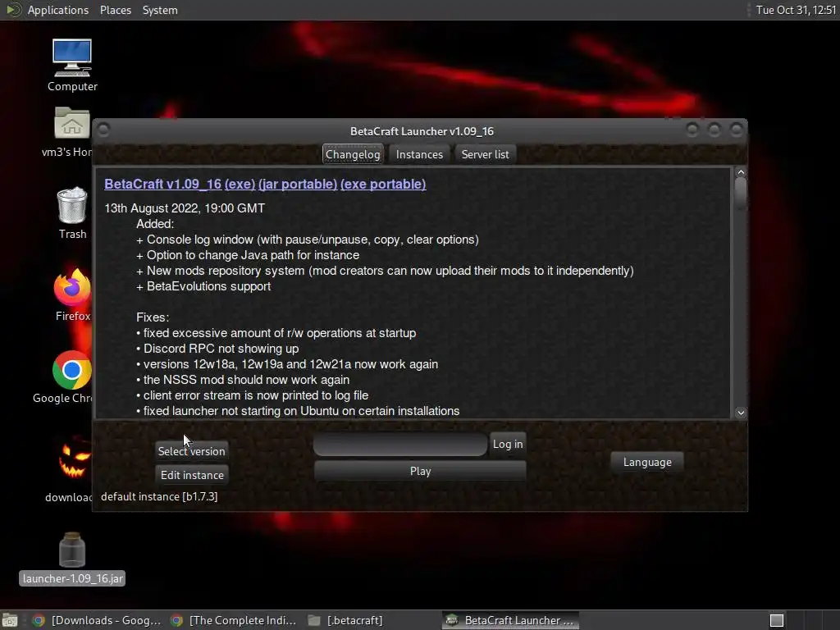Click the launcher window menu button at left of title bar
840x630 pixels.
pos(104,130)
